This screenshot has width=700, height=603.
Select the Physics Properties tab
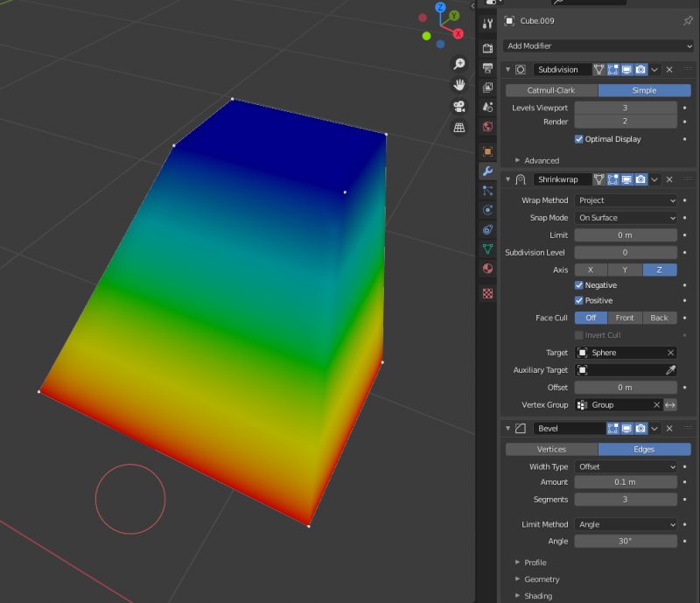tap(487, 210)
